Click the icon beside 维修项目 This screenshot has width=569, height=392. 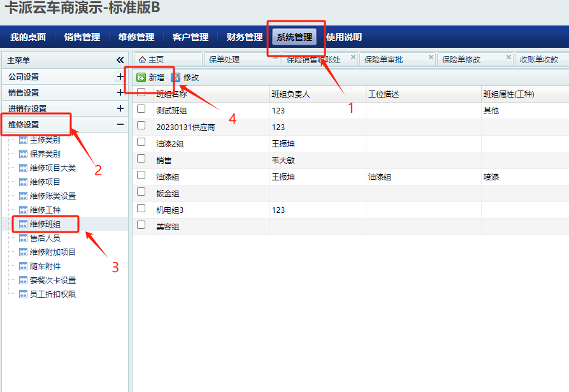pyautogui.click(x=24, y=182)
